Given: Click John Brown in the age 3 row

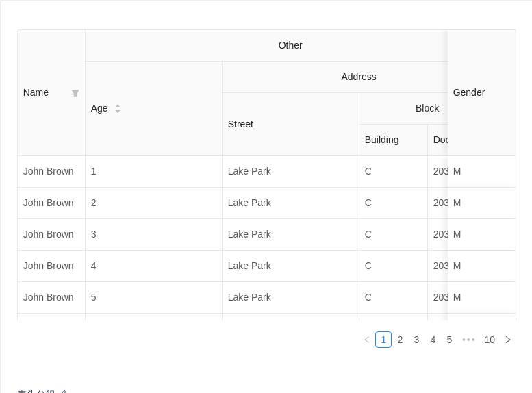Looking at the screenshot, I should click(48, 235).
